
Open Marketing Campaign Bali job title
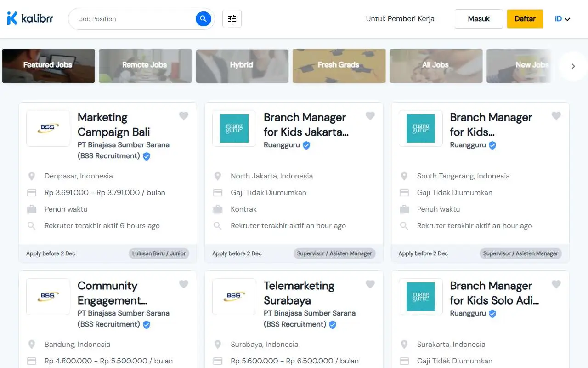pyautogui.click(x=114, y=125)
